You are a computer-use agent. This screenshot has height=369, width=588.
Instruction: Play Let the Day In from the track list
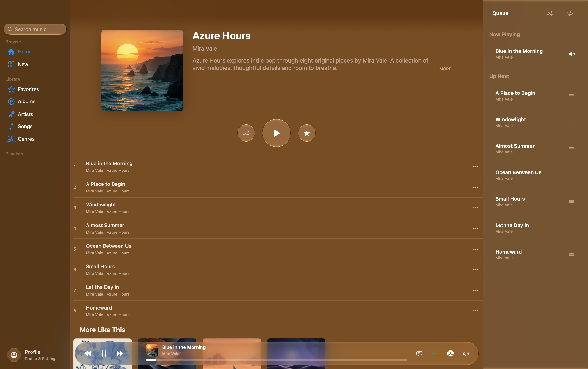pos(278,290)
